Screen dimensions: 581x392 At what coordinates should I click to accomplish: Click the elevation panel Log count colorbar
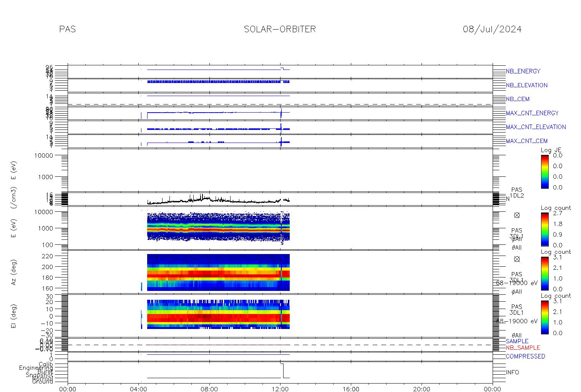(x=544, y=317)
